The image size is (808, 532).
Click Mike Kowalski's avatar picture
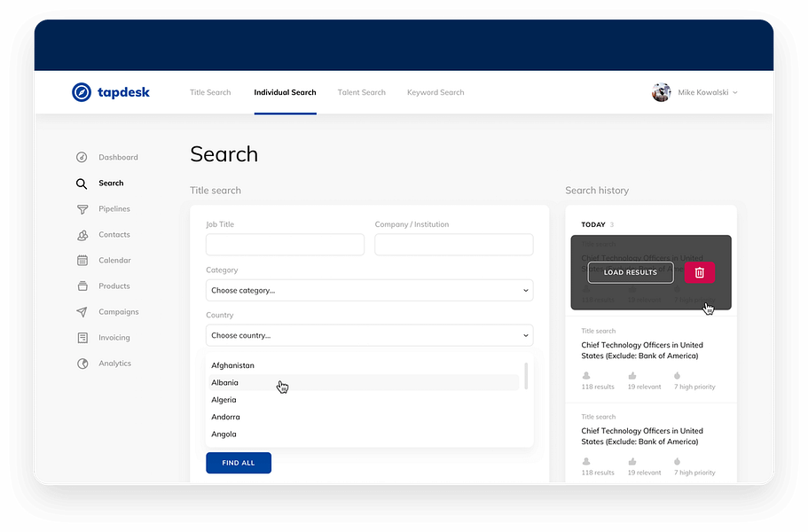[x=661, y=92]
